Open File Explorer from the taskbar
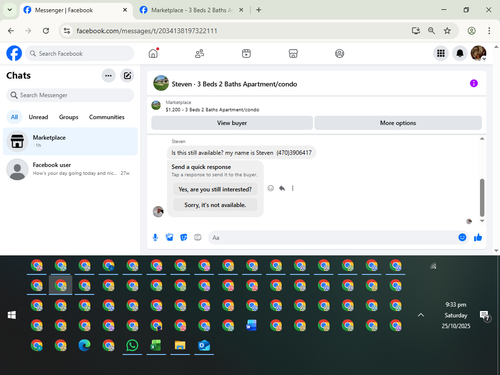 [180, 345]
